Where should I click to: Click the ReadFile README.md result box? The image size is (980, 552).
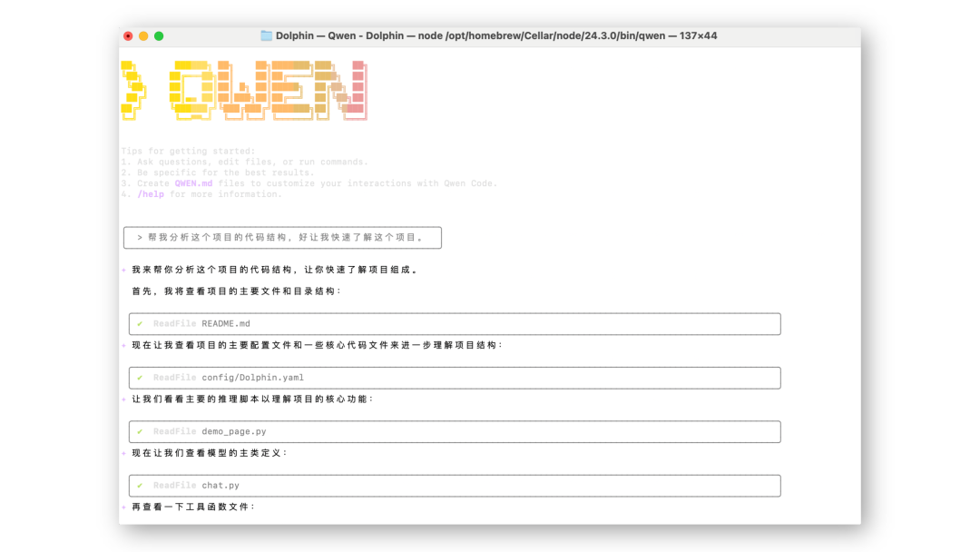point(455,324)
